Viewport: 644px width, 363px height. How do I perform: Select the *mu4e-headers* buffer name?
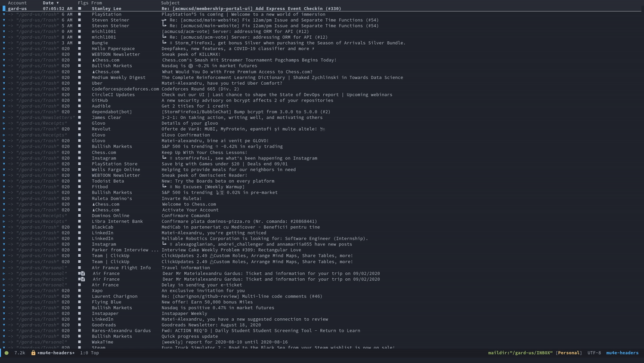57,352
